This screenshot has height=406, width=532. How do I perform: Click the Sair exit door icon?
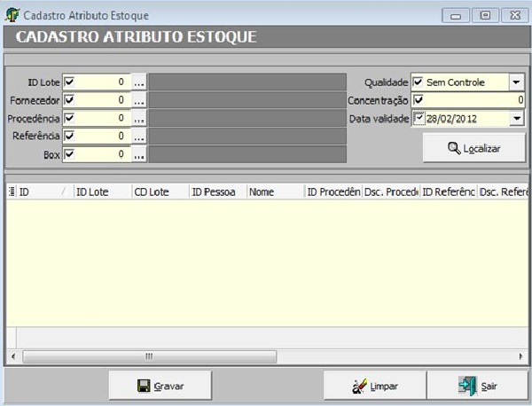point(467,386)
